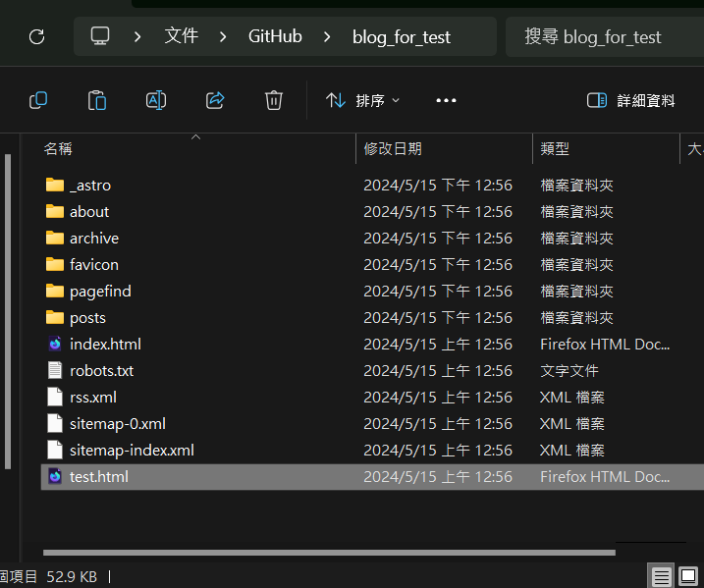The image size is (704, 588).
Task: Click the Copy icon in toolbar
Action: tap(38, 100)
